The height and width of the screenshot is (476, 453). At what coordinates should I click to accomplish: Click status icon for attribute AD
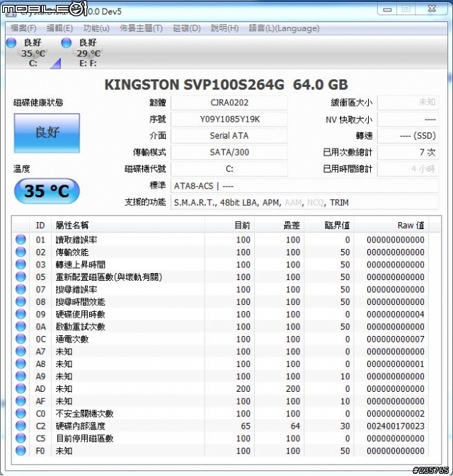pyautogui.click(x=21, y=388)
